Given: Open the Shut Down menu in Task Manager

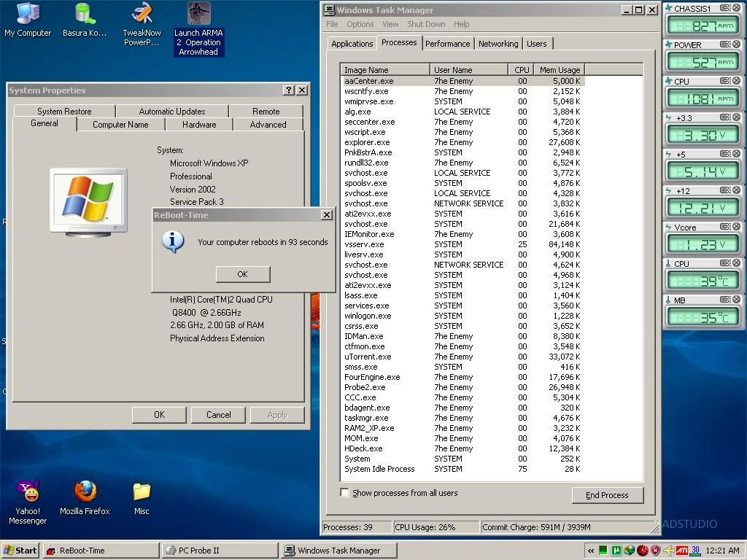Looking at the screenshot, I should (x=426, y=24).
